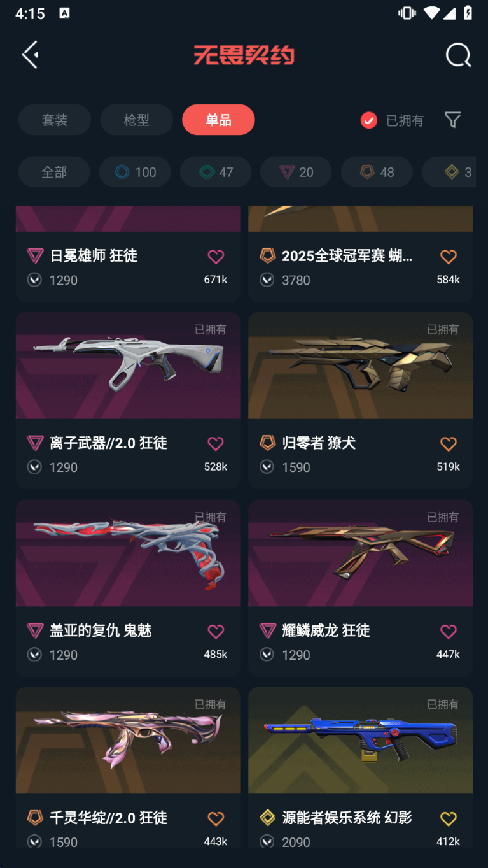Toggle the blue circle 100 rarity filter
Screen dimensions: 488x868
[x=135, y=172]
